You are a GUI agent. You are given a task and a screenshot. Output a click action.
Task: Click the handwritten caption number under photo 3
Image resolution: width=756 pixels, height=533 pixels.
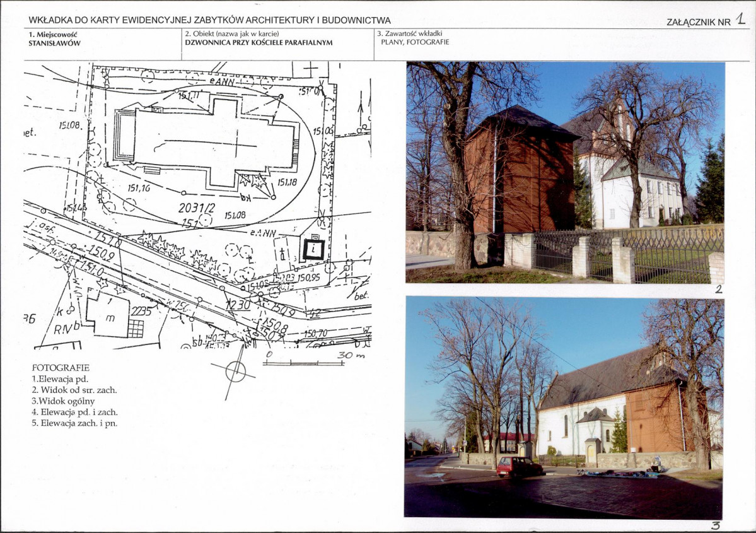coord(716,526)
